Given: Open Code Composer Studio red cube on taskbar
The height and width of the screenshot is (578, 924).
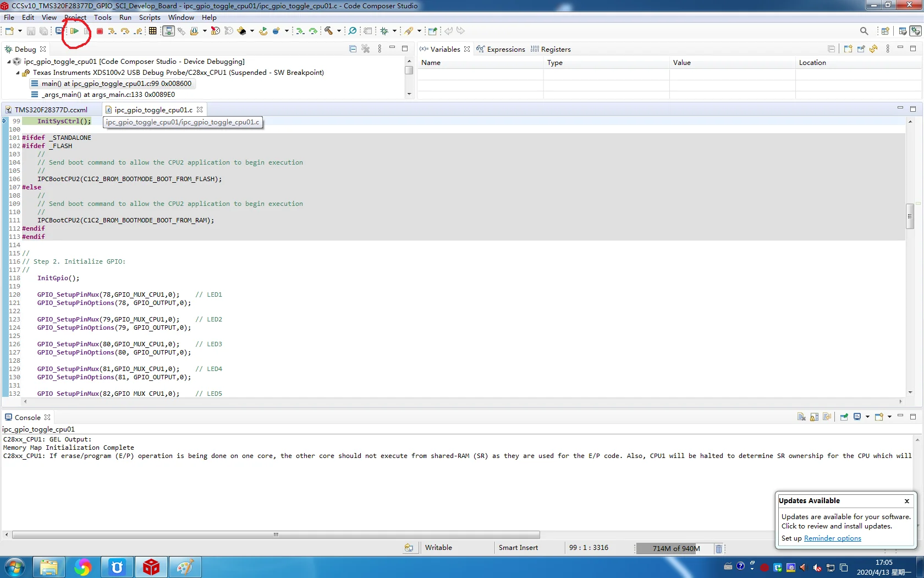Looking at the screenshot, I should click(x=151, y=567).
